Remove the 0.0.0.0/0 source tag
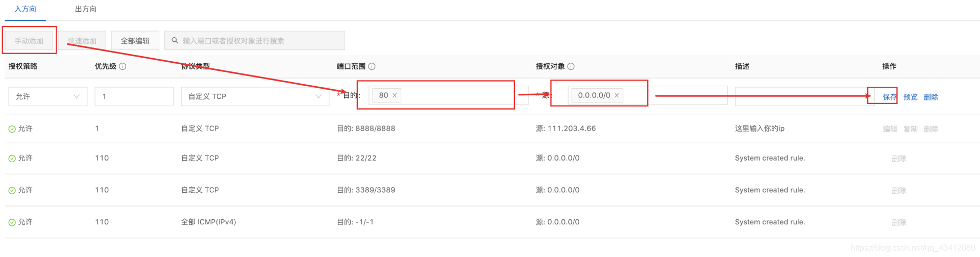Viewport: 980px width, 257px height. [x=617, y=95]
